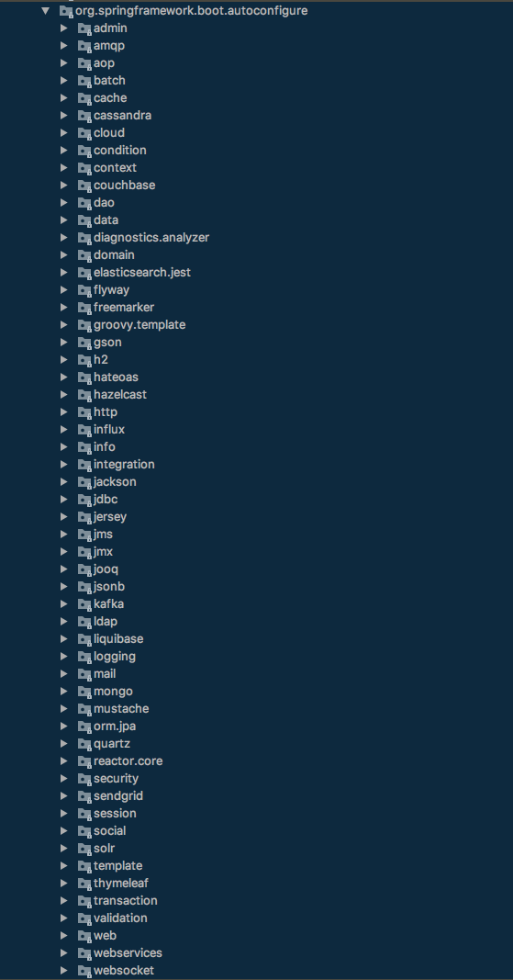This screenshot has width=513, height=980.
Task: Select the elasticsearch.jest package
Action: click(x=142, y=273)
